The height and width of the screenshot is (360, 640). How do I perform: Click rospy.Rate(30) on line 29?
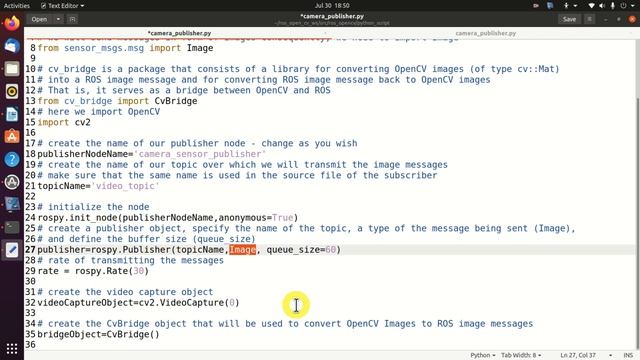112,271
